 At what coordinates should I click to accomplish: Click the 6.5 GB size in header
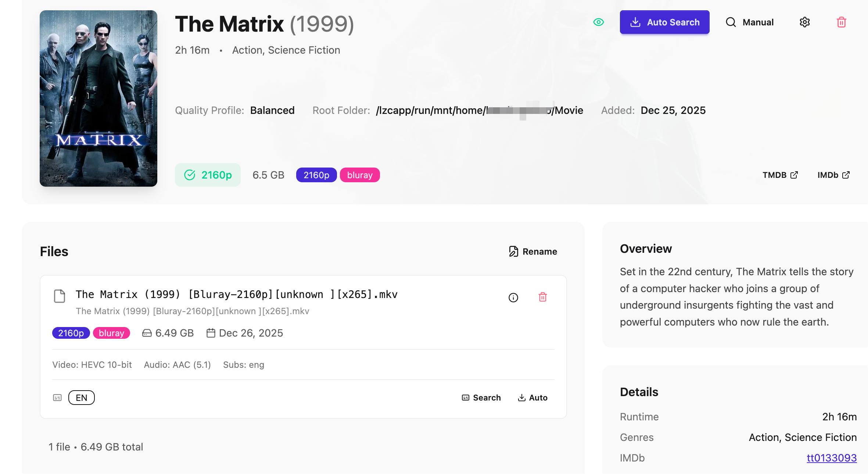268,175
